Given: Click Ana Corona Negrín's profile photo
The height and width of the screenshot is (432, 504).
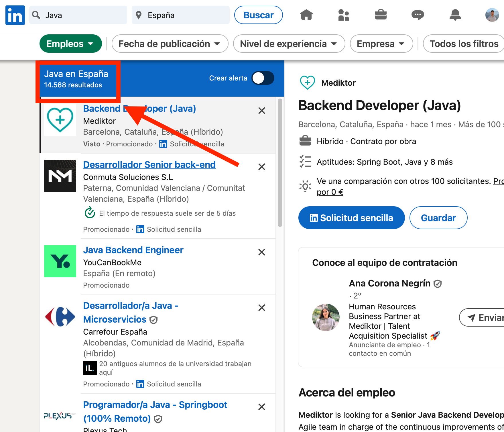Looking at the screenshot, I should [x=326, y=317].
